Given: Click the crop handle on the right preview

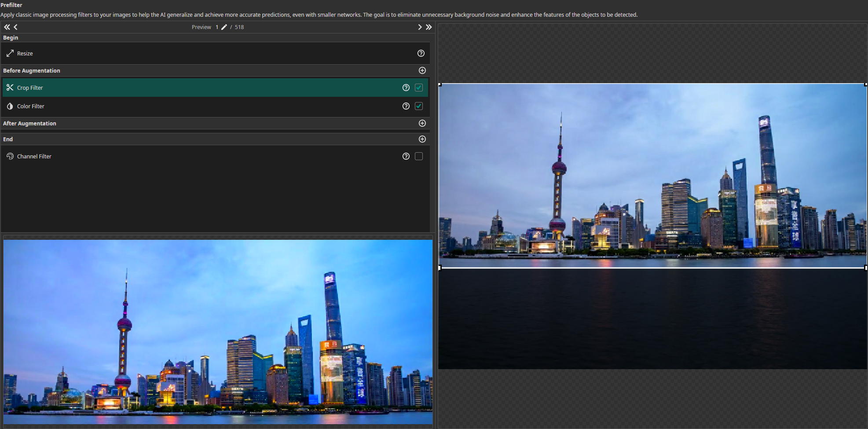Looking at the screenshot, I should click(865, 267).
